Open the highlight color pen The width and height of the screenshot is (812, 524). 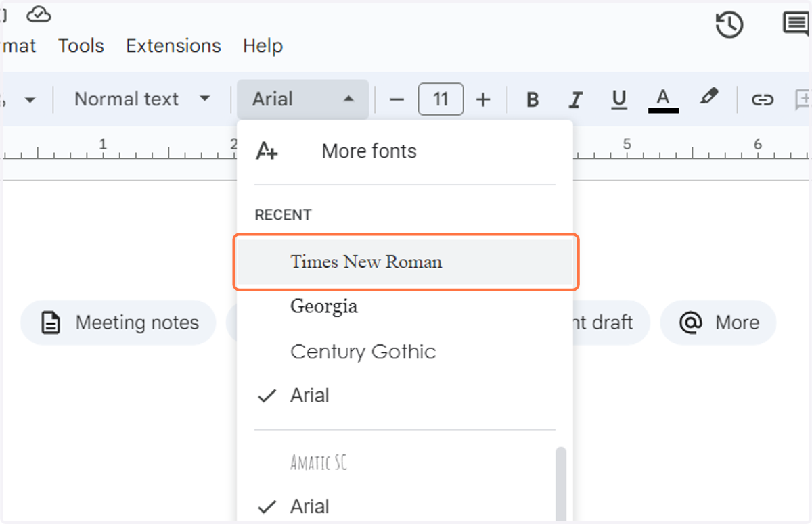708,98
